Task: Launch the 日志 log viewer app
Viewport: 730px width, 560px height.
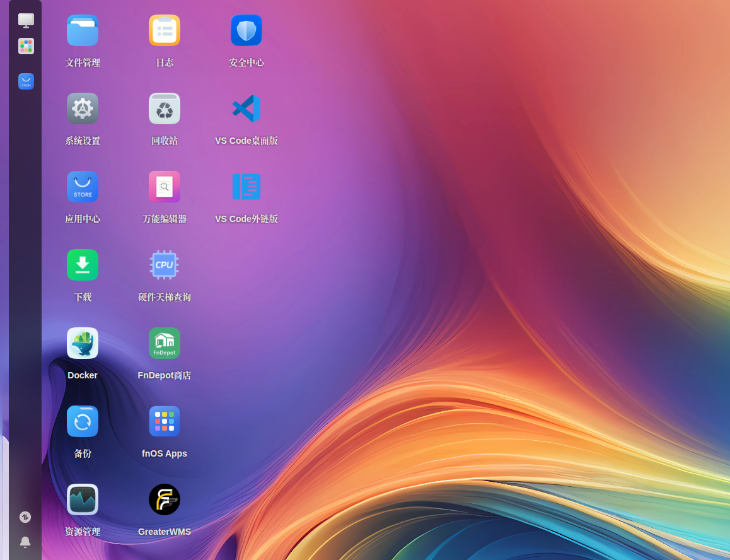Action: click(165, 31)
